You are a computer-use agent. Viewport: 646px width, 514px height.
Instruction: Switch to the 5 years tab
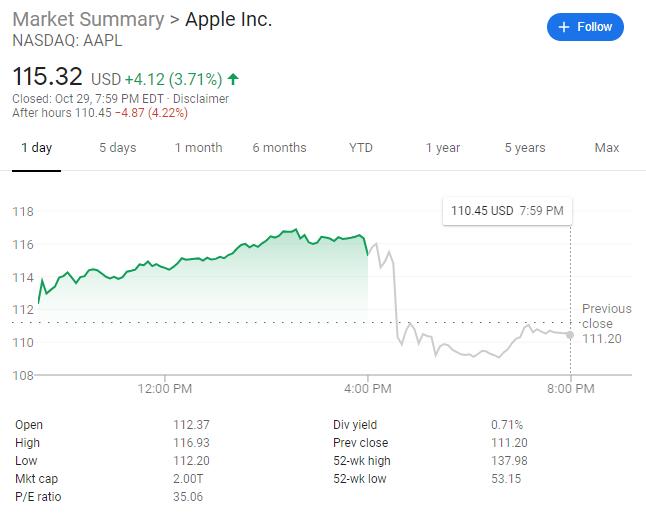(524, 148)
